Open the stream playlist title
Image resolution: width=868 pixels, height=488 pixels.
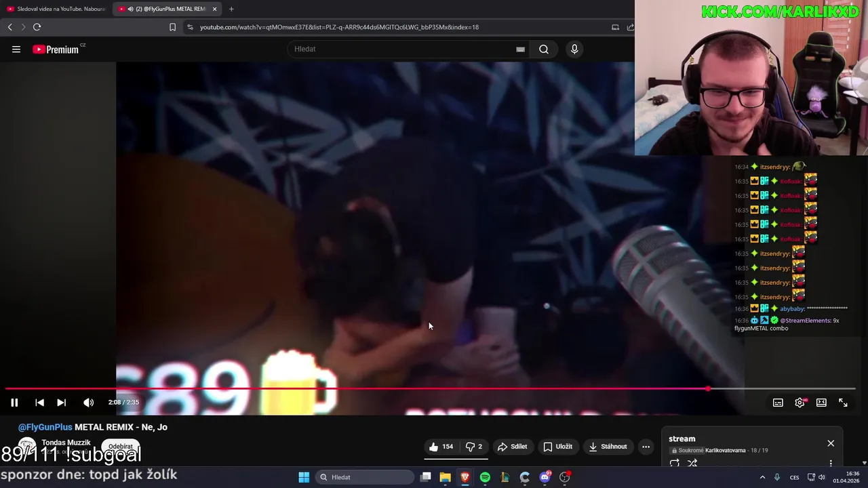(x=682, y=439)
